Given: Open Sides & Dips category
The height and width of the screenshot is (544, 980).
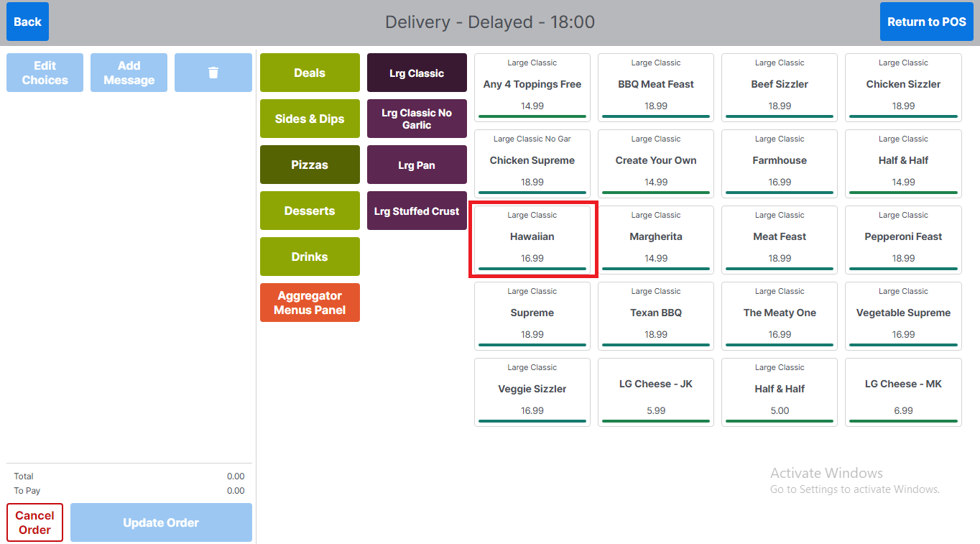Looking at the screenshot, I should coord(310,119).
